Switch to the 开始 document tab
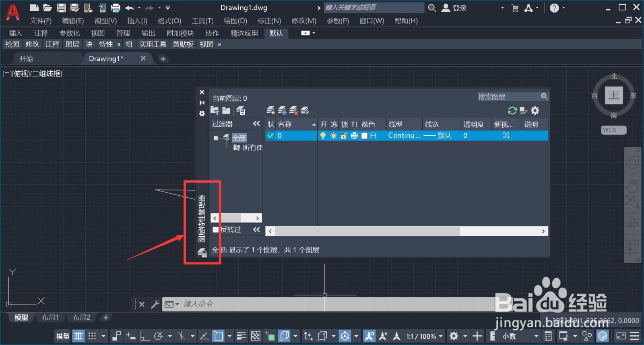Viewport: 644px width, 345px height. 26,59
